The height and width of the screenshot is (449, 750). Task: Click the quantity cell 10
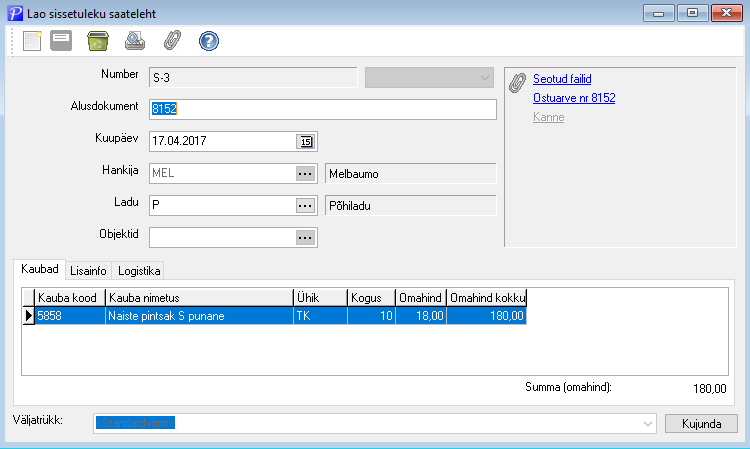(372, 316)
